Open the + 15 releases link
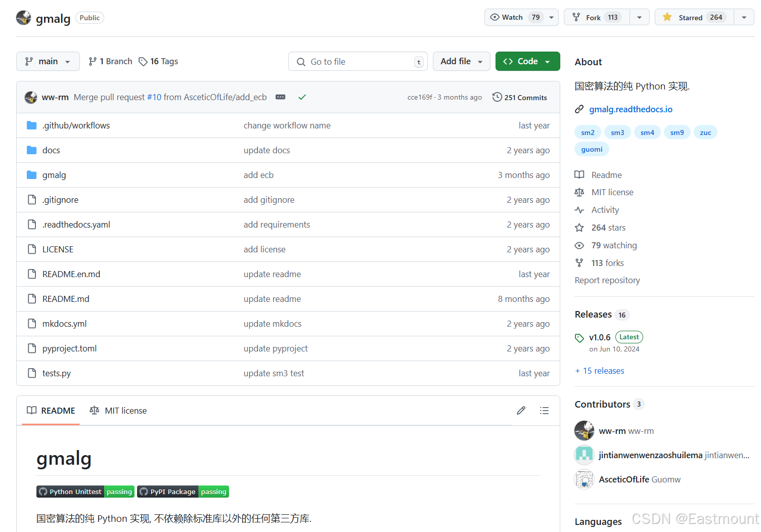This screenshot has width=761, height=532. [599, 371]
